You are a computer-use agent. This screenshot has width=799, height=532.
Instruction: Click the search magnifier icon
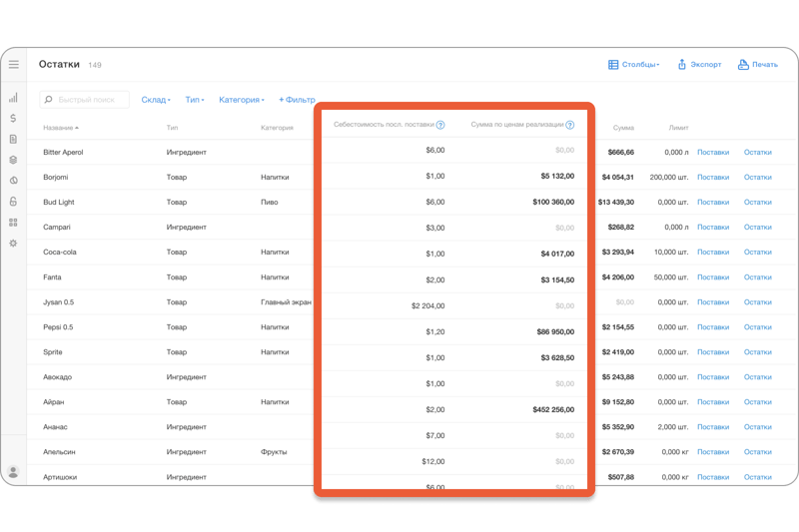(48, 99)
